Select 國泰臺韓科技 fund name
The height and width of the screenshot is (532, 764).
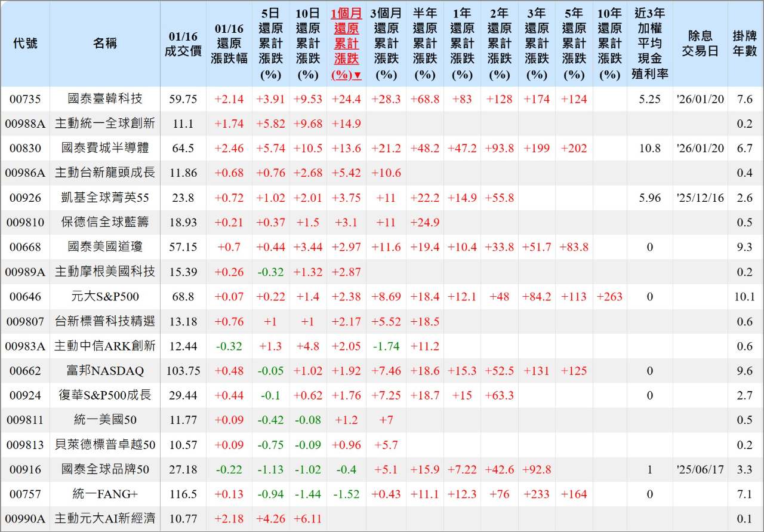point(104,99)
